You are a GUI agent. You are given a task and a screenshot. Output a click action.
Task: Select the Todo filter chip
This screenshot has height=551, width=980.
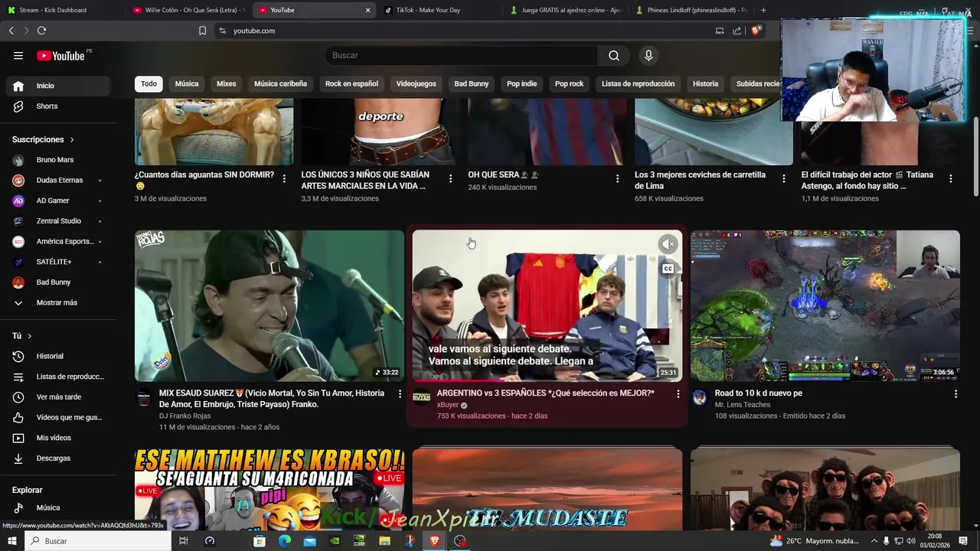coord(149,83)
